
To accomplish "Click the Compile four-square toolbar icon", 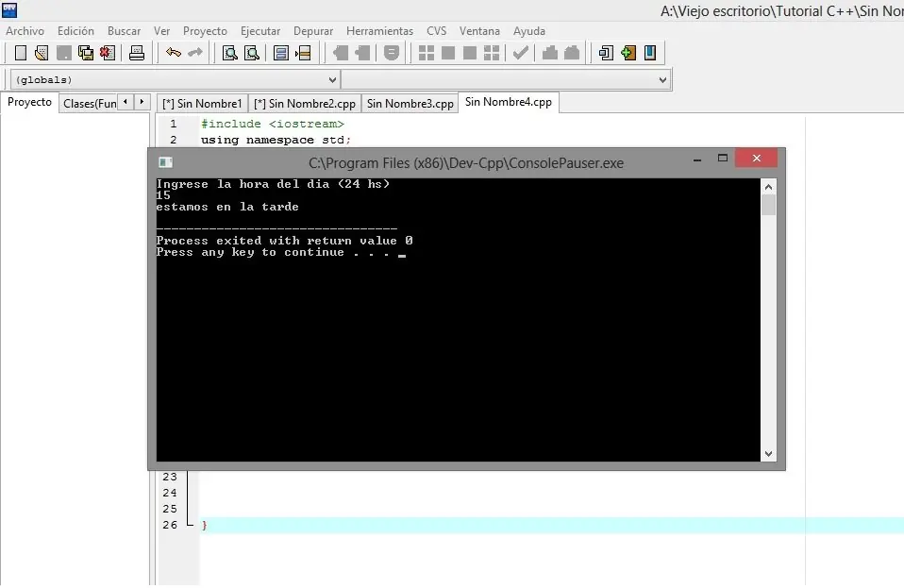I will pos(427,53).
